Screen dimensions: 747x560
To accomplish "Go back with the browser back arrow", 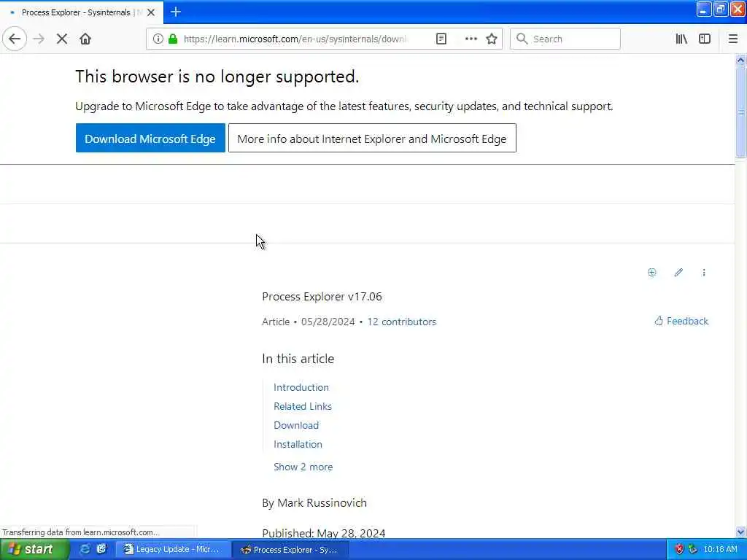I will pyautogui.click(x=15, y=39).
